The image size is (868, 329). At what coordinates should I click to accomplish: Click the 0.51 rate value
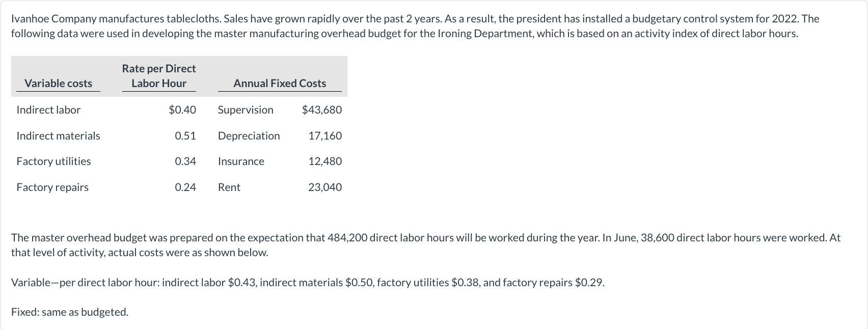click(x=185, y=135)
